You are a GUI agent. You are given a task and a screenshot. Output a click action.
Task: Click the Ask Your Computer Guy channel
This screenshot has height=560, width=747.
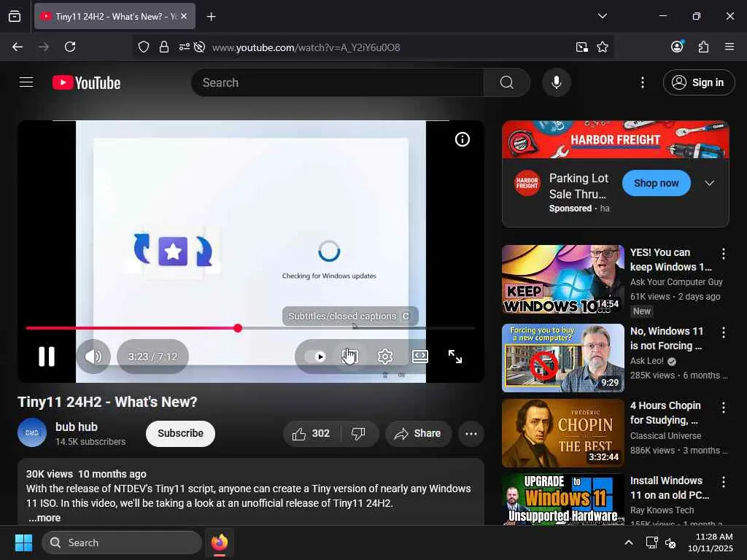coord(676,282)
